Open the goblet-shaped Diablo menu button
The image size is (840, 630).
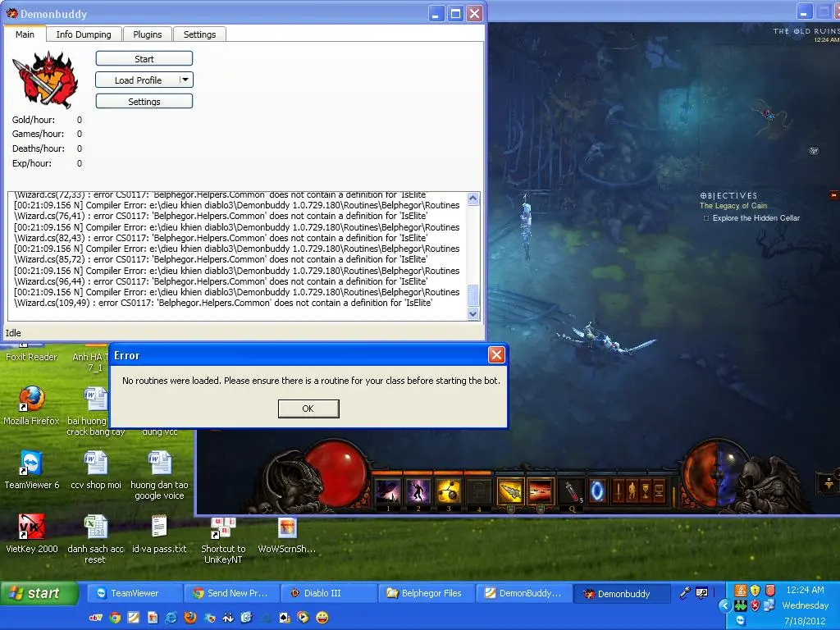tap(646, 491)
